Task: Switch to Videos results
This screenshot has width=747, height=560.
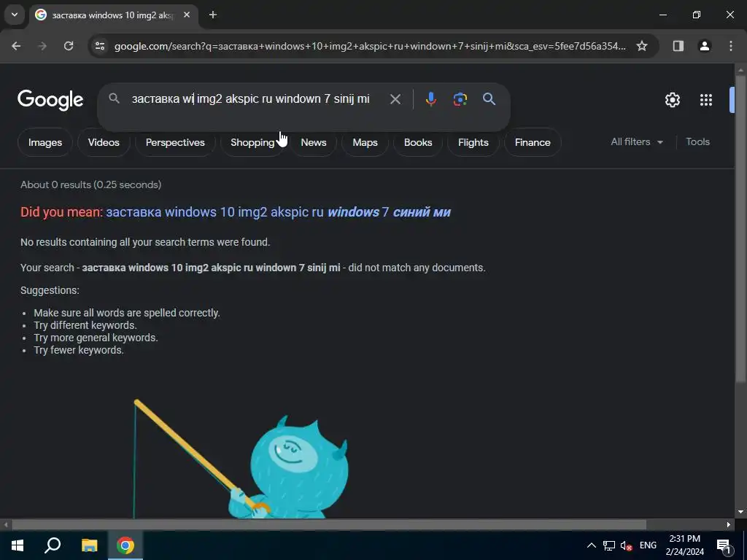Action: [104, 142]
